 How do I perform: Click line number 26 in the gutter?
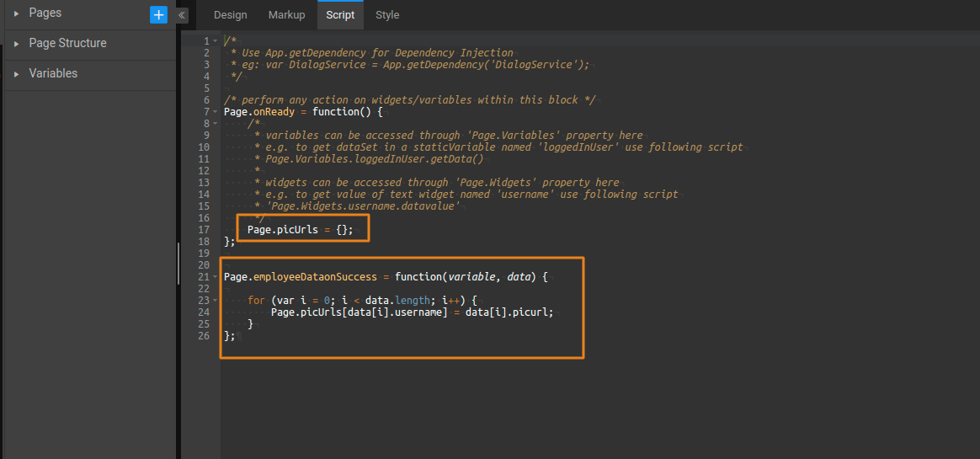click(x=203, y=336)
